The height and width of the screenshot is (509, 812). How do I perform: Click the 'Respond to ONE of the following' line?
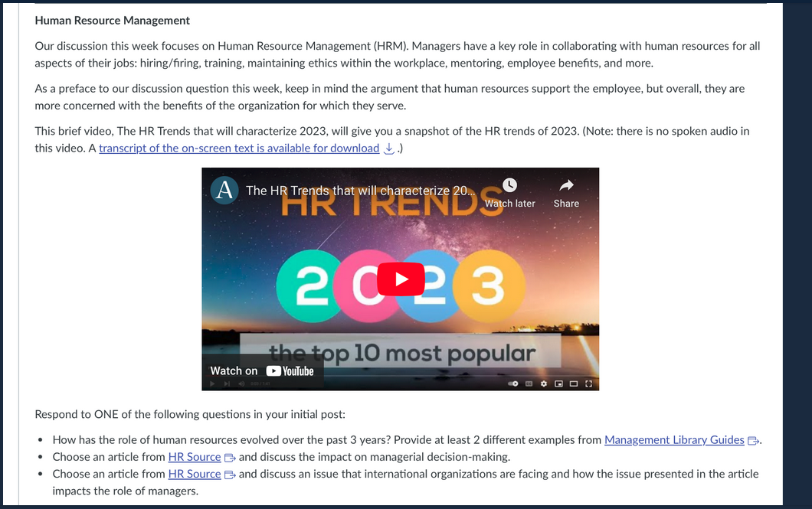190,414
